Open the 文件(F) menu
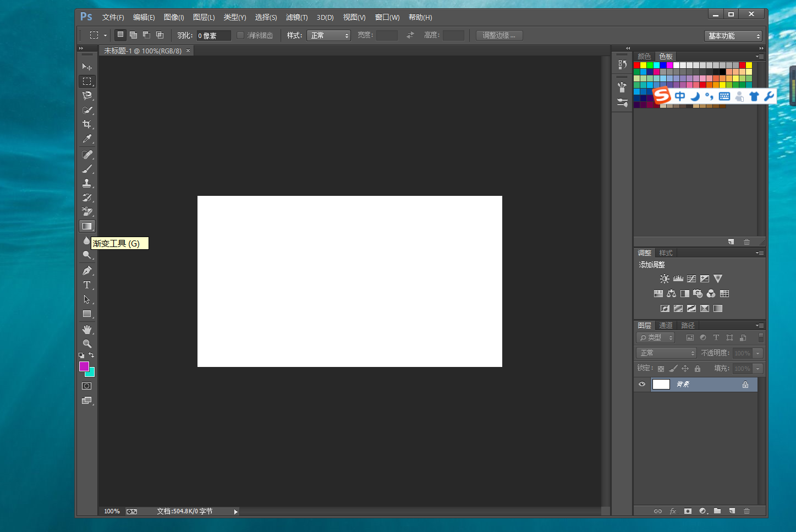796x532 pixels. coord(113,18)
